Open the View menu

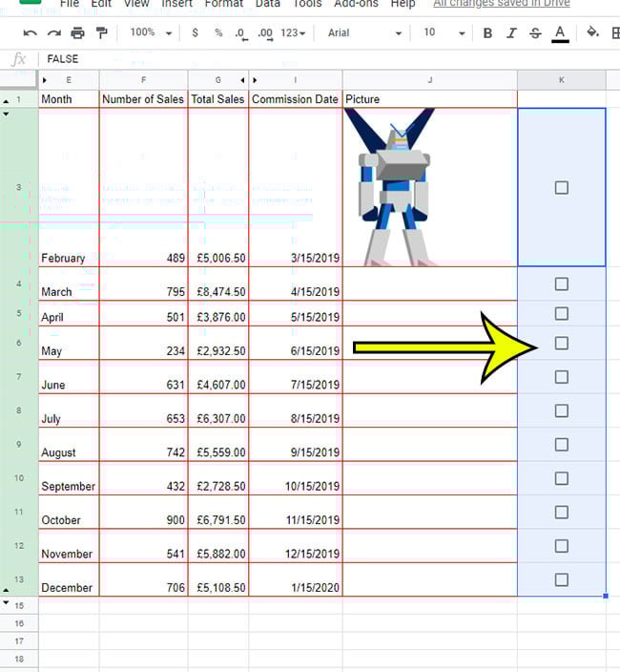coord(136,4)
